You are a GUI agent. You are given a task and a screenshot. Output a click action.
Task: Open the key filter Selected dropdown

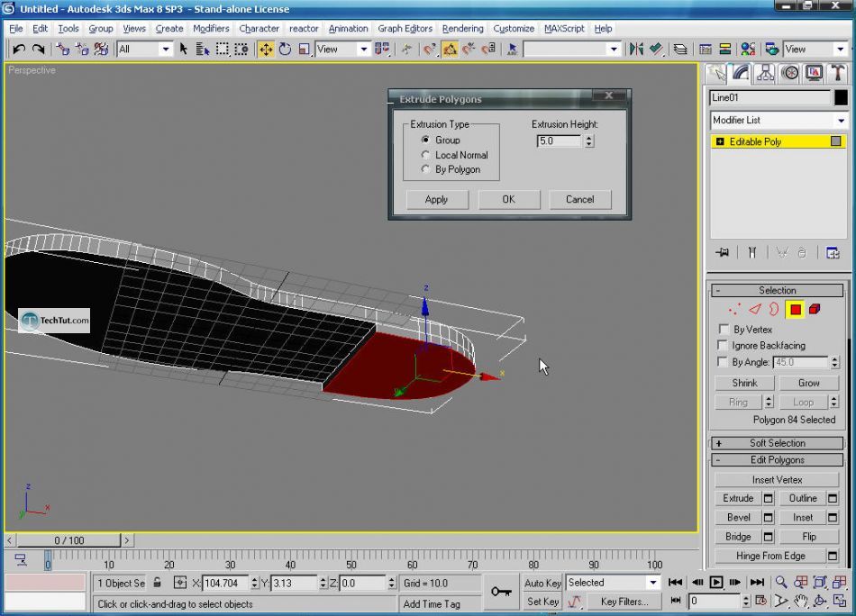click(613, 583)
